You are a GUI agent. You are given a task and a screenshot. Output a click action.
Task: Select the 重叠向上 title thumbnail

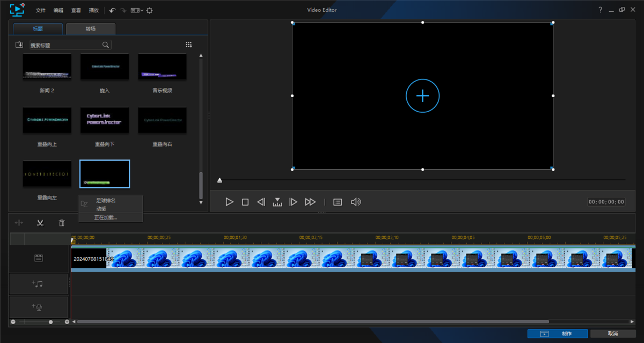[47, 121]
